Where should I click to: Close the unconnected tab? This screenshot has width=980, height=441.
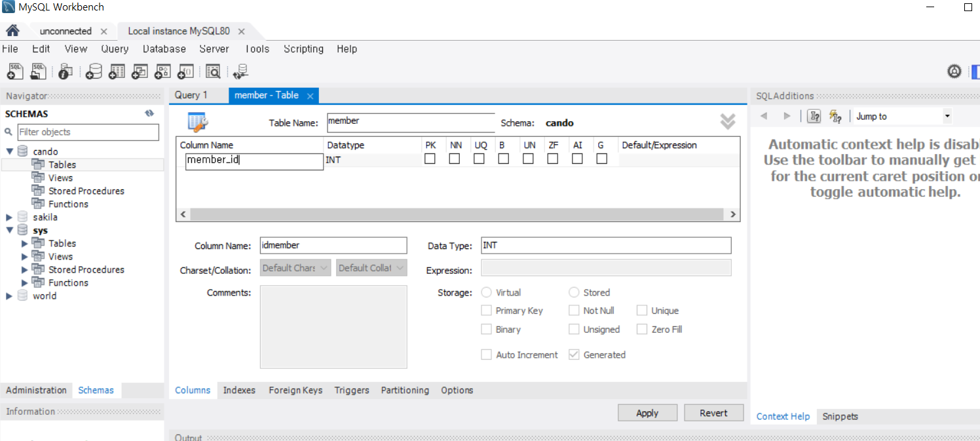tap(104, 31)
